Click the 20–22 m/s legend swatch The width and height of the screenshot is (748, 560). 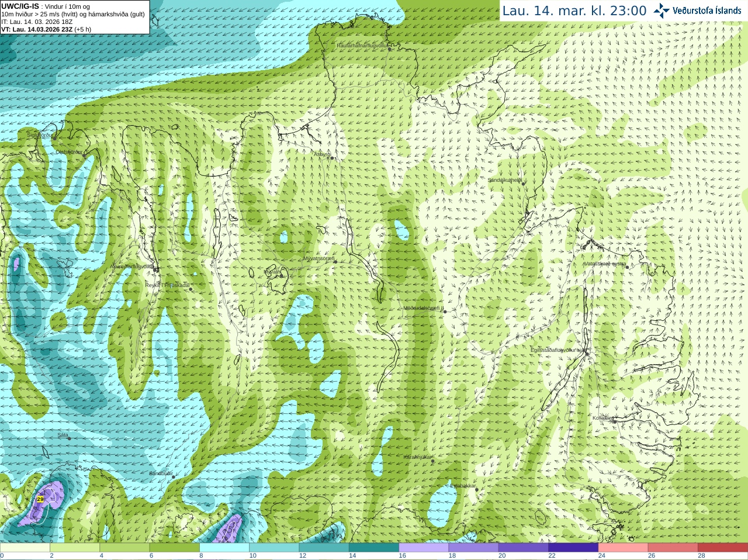[x=524, y=548]
